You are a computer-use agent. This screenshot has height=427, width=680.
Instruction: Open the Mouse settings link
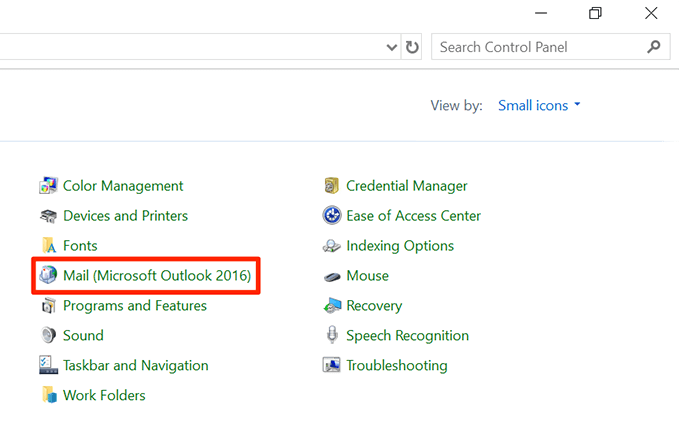coord(367,276)
